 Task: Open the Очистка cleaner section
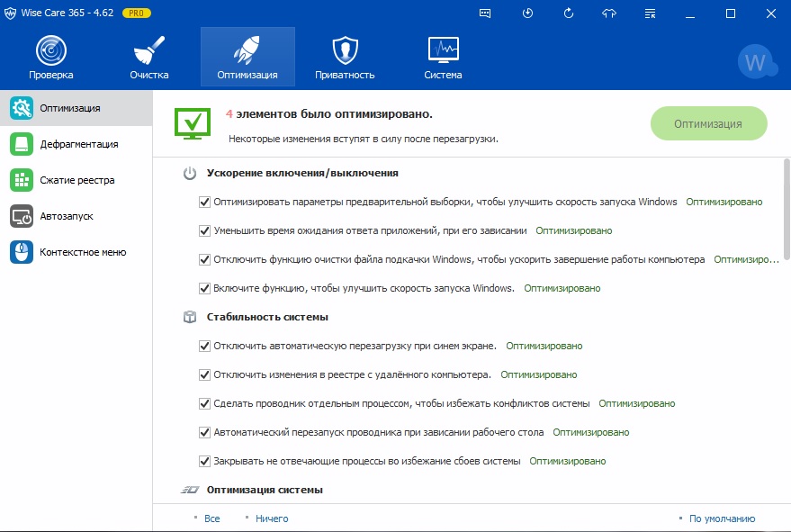point(148,57)
